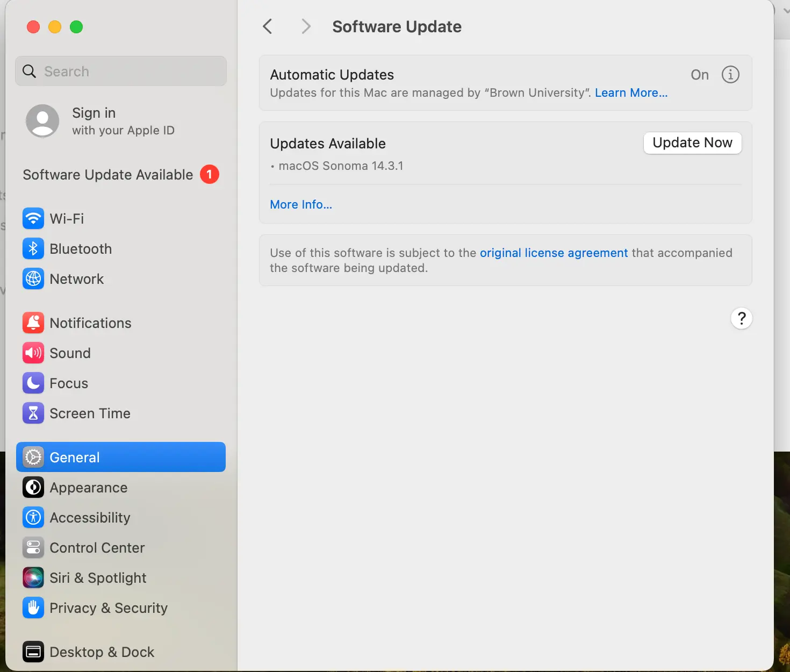Focus the Search field in sidebar

[x=121, y=71]
